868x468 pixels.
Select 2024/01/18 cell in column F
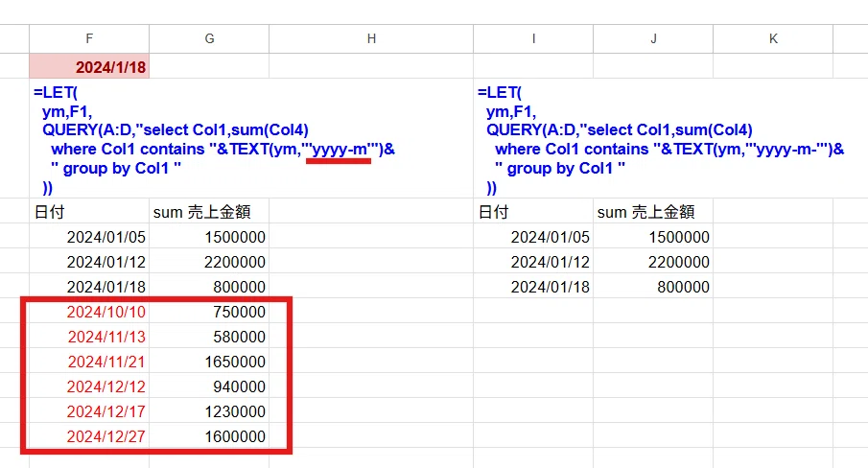(89, 287)
